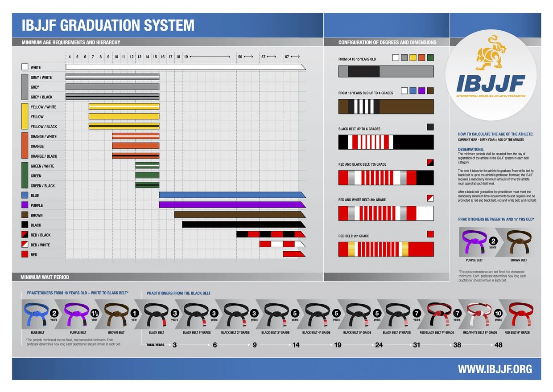The height and width of the screenshot is (392, 553).
Task: Click the Brown Belt knot in minimum wait section
Action: click(x=118, y=314)
